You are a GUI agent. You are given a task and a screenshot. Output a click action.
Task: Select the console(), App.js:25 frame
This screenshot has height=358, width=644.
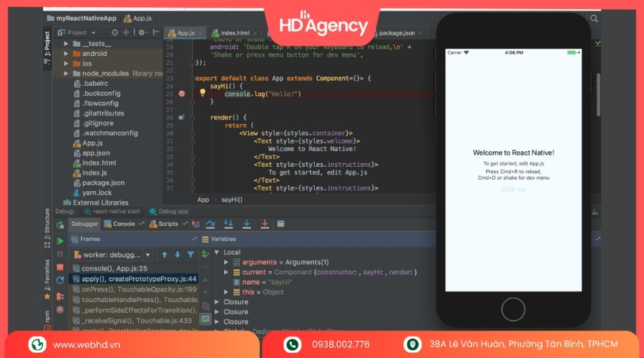[134, 268]
